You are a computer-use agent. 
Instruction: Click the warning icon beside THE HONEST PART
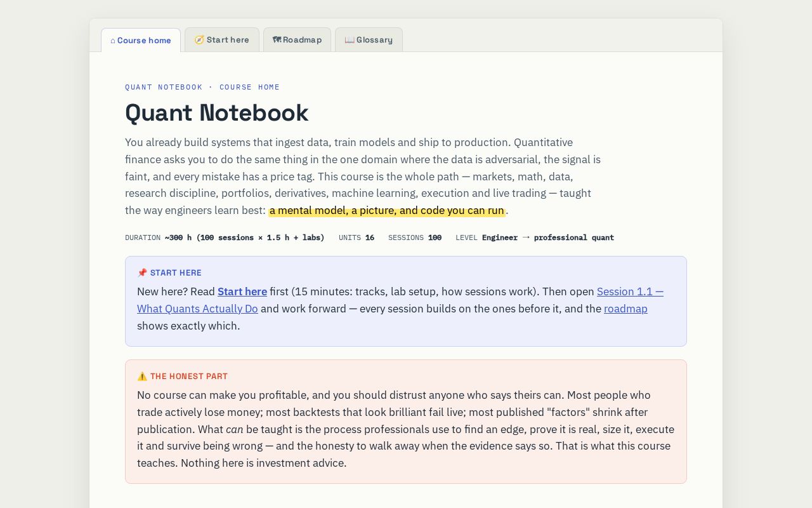(142, 376)
